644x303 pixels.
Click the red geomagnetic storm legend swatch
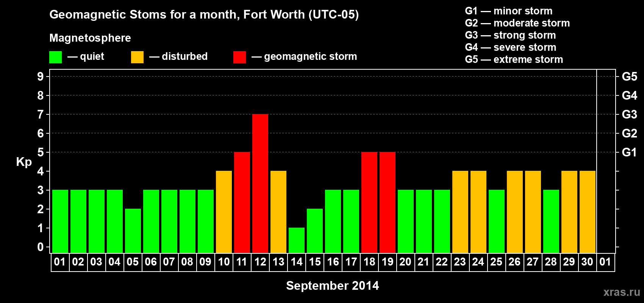point(239,57)
